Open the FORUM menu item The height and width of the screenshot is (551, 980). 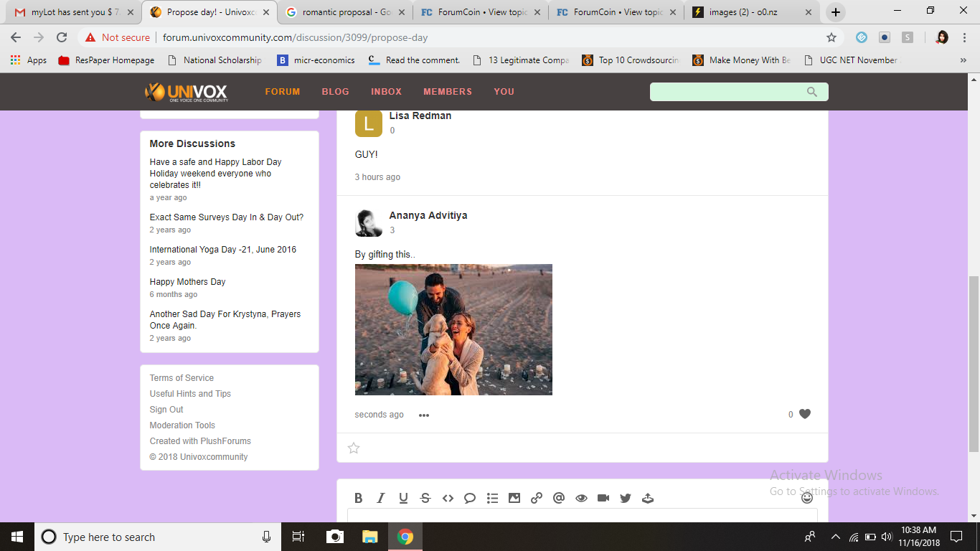283,92
